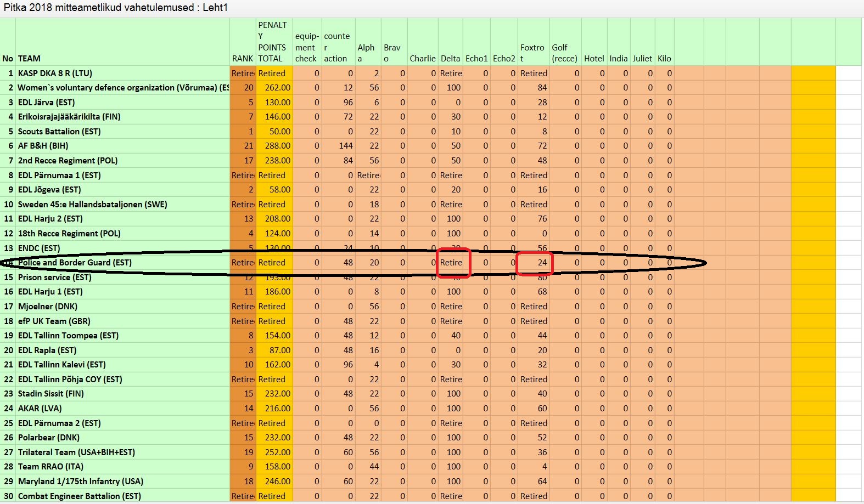Select the Scouts Battalion (EST) team cell

59,132
